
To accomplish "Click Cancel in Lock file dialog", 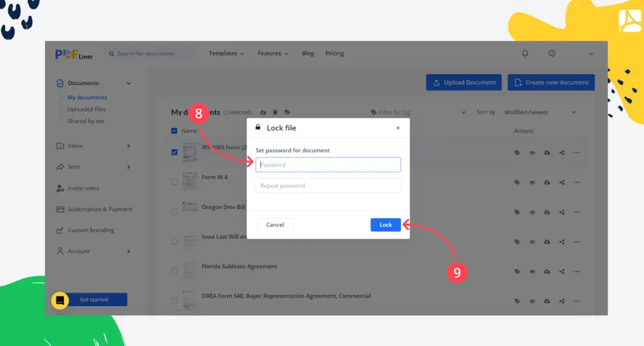I will point(275,224).
